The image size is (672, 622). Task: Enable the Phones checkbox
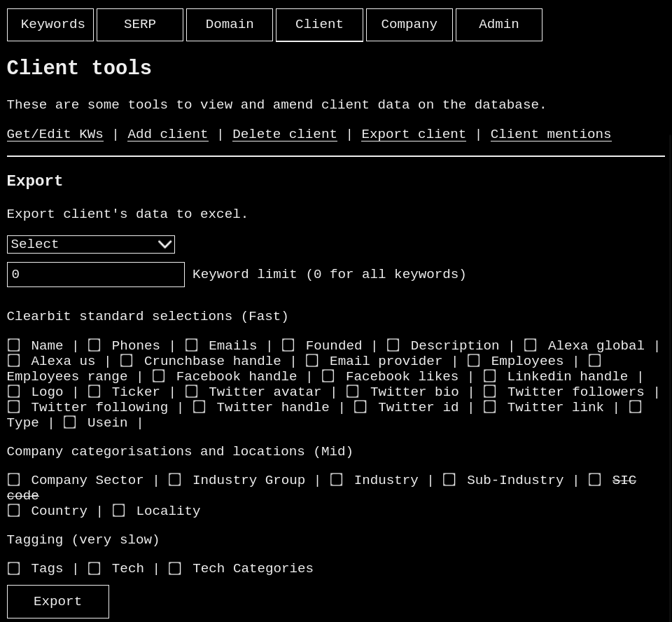click(x=94, y=345)
